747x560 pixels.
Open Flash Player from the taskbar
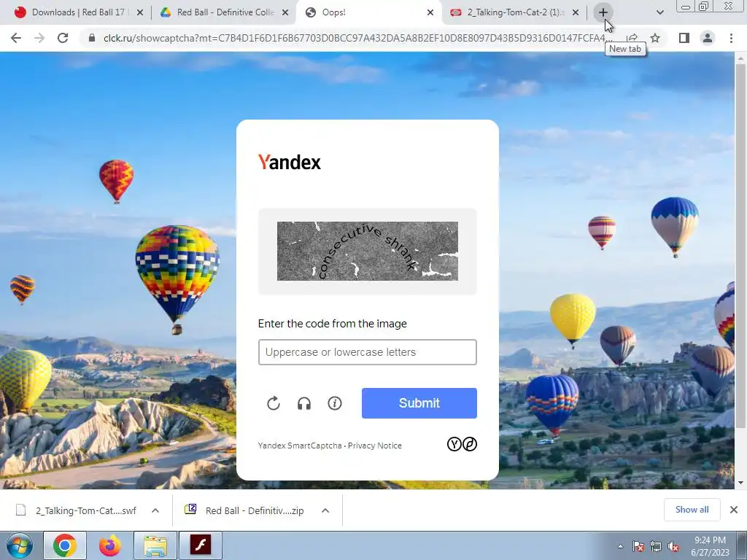(x=201, y=545)
